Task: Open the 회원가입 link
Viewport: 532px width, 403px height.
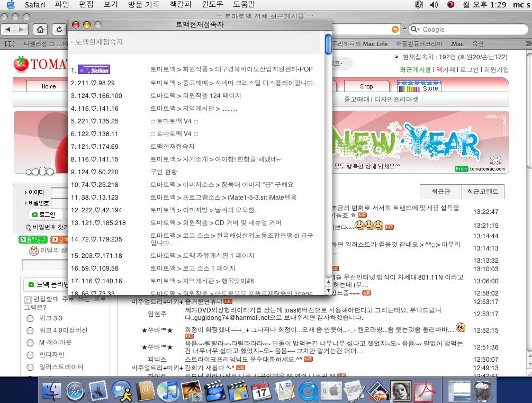Action: [496, 69]
